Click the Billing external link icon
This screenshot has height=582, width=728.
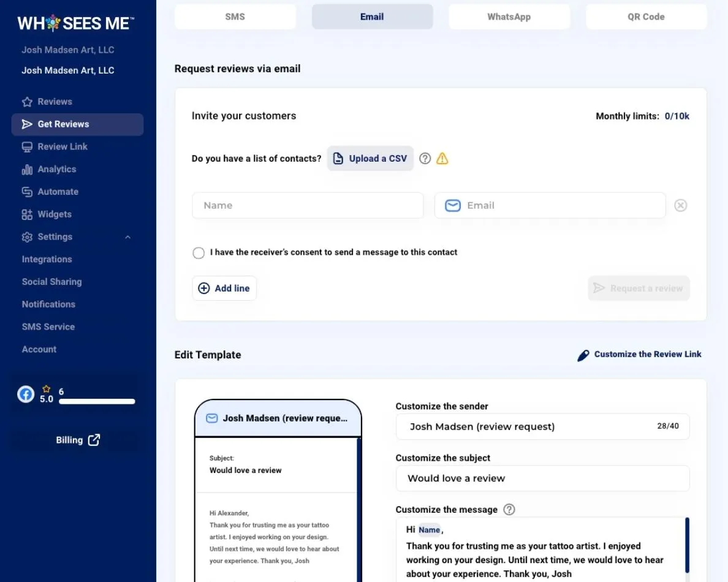pos(94,440)
